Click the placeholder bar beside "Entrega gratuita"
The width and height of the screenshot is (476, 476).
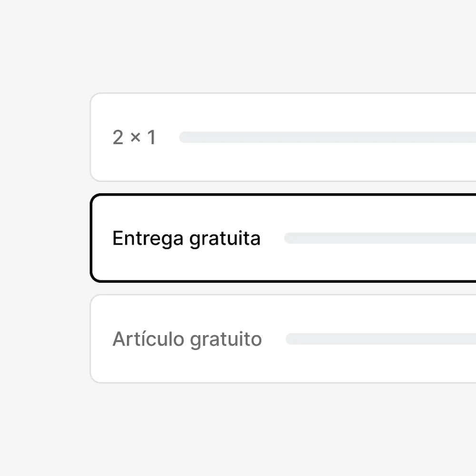point(380,238)
